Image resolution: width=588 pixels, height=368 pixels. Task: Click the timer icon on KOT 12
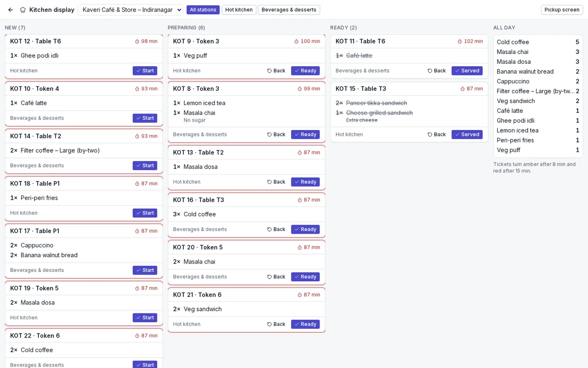point(137,41)
